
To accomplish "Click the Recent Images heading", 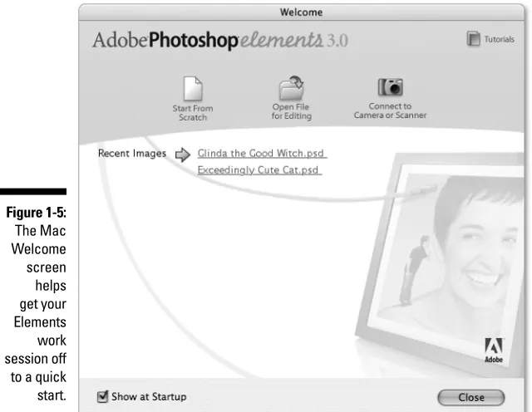I will coord(132,154).
